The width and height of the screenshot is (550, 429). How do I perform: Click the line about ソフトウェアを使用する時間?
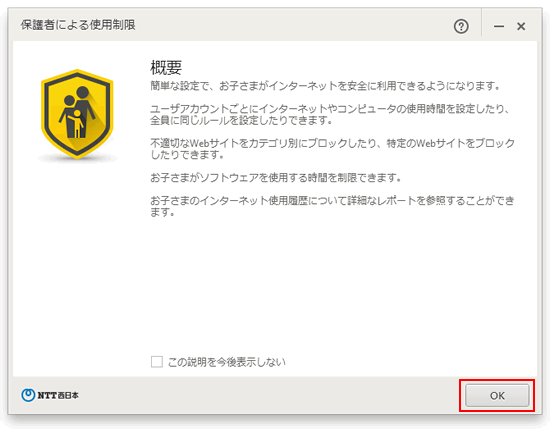pos(276,177)
